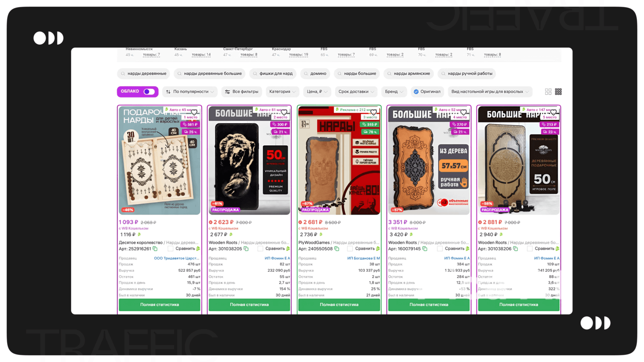Viewport: 644px width, 362px height.
Task: Open 'Полная статистика' for article 301038205
Action: coord(249,305)
